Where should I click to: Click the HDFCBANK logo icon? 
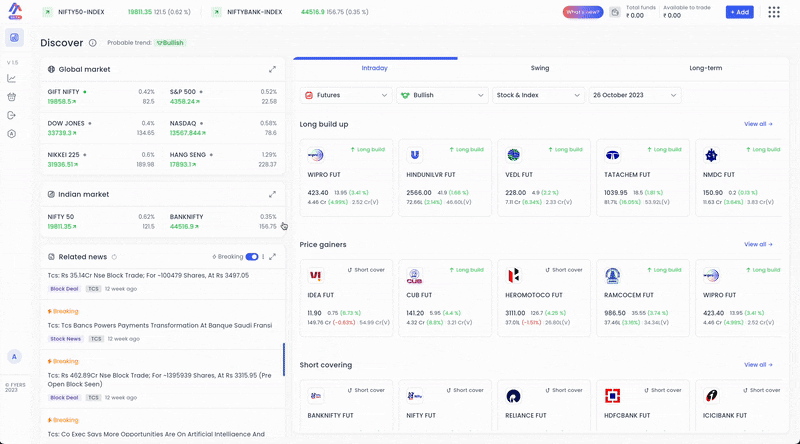(612, 396)
